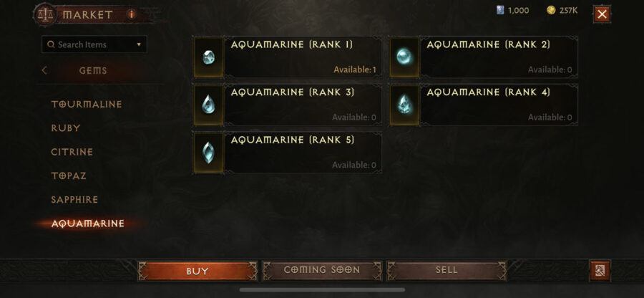Screen dimensions: 644x298
Task: Select the Aquamarine Rank 4 gem icon
Action: tap(404, 105)
